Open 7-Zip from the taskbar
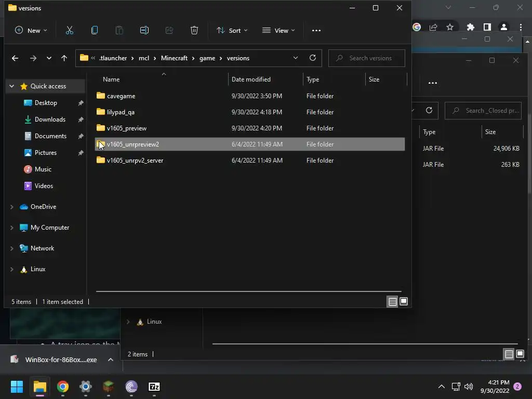This screenshot has height=399, width=532. pyautogui.click(x=154, y=387)
